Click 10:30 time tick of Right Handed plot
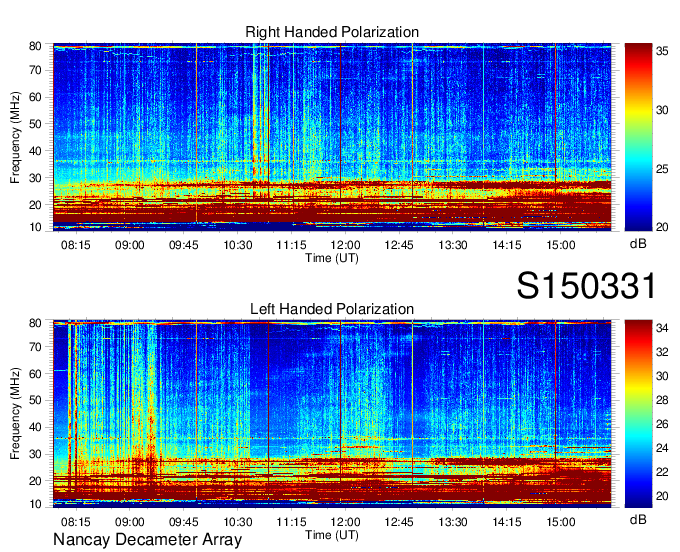This screenshot has height=552, width=680. [238, 245]
